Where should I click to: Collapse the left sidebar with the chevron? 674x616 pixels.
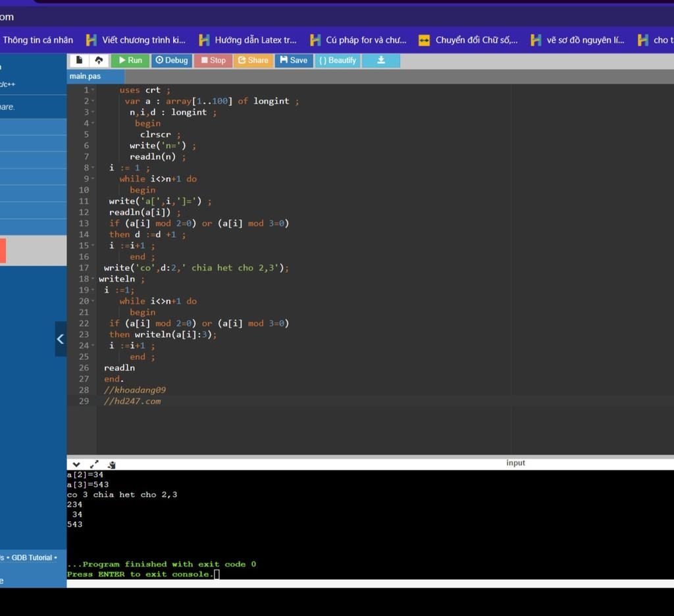(61, 339)
